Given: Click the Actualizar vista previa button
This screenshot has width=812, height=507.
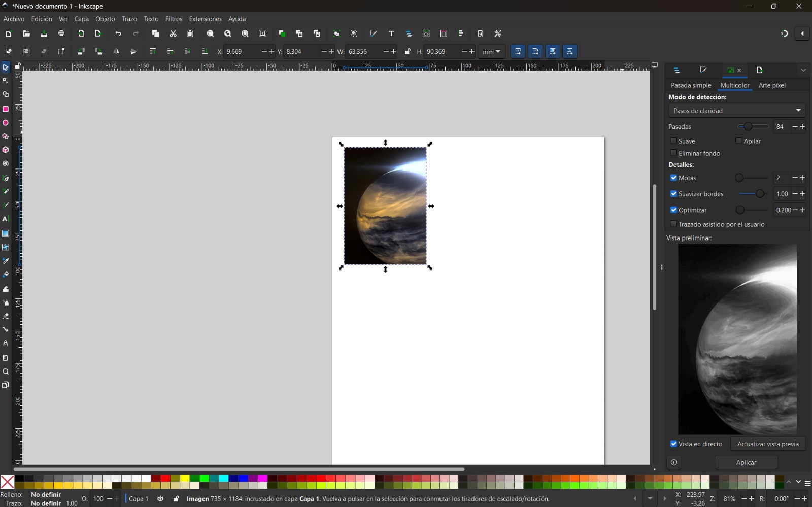Looking at the screenshot, I should point(768,444).
